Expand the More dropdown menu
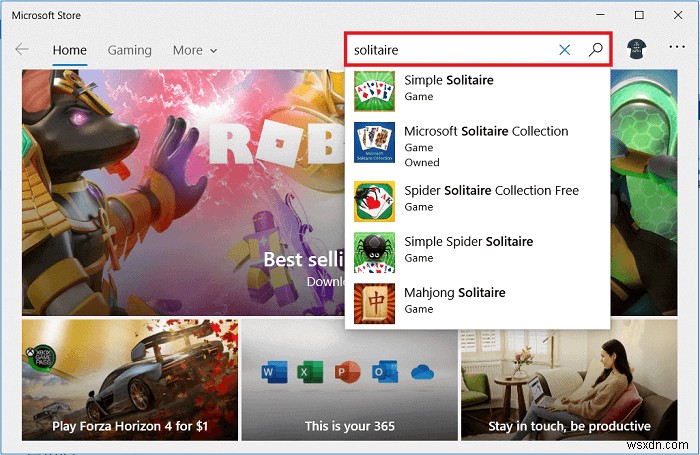The height and width of the screenshot is (455, 700). (195, 50)
